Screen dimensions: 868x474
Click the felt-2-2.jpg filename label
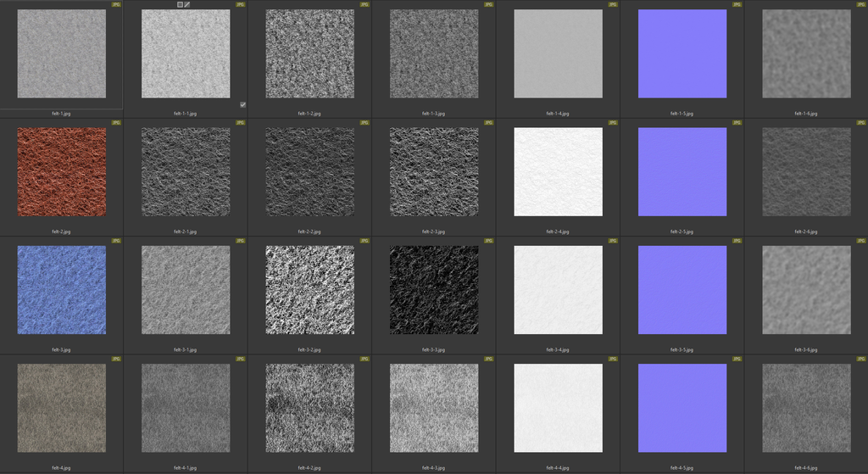(310, 231)
